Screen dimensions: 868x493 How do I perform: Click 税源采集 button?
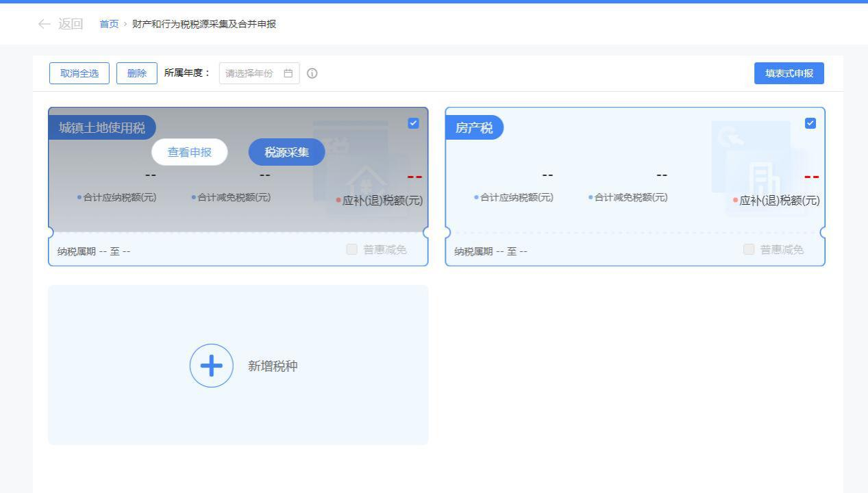click(x=286, y=152)
